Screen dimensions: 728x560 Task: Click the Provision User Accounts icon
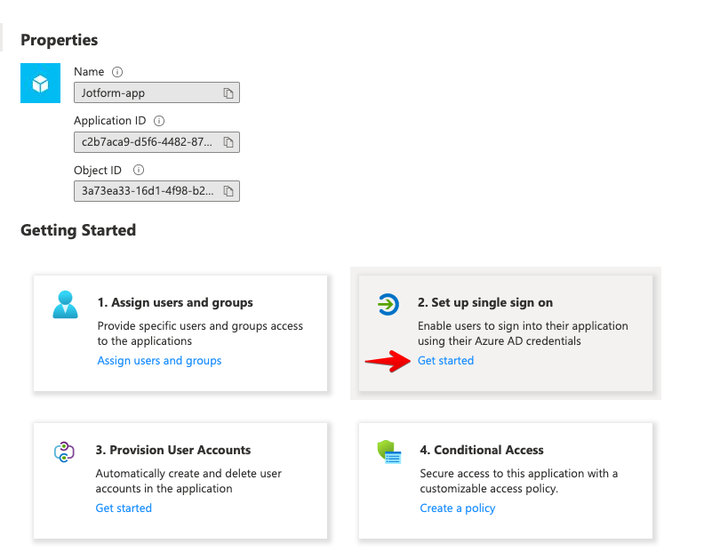tap(64, 452)
